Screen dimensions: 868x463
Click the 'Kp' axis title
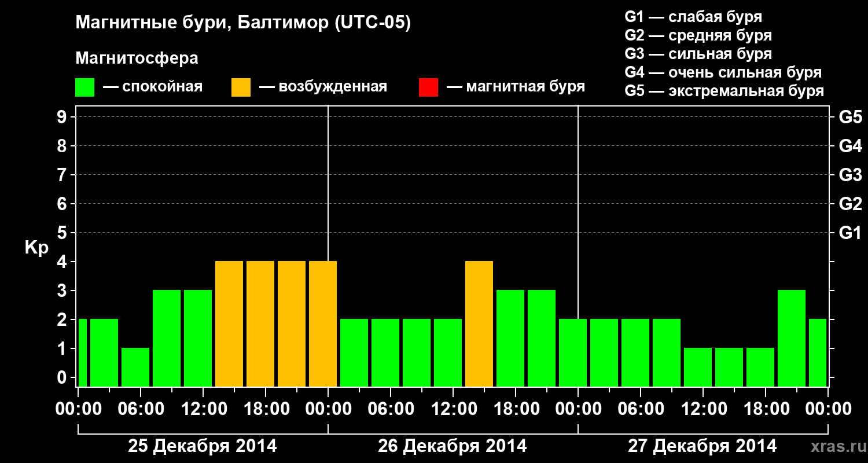click(36, 248)
